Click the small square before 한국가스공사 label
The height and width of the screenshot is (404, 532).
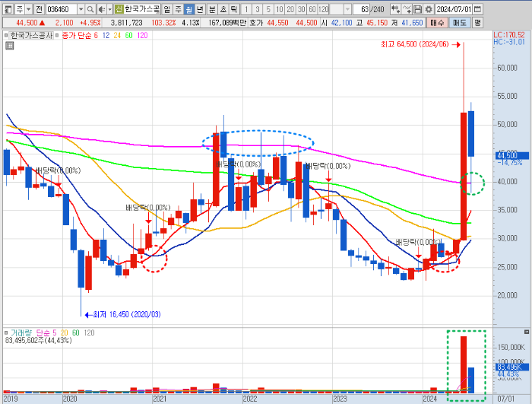point(6,35)
